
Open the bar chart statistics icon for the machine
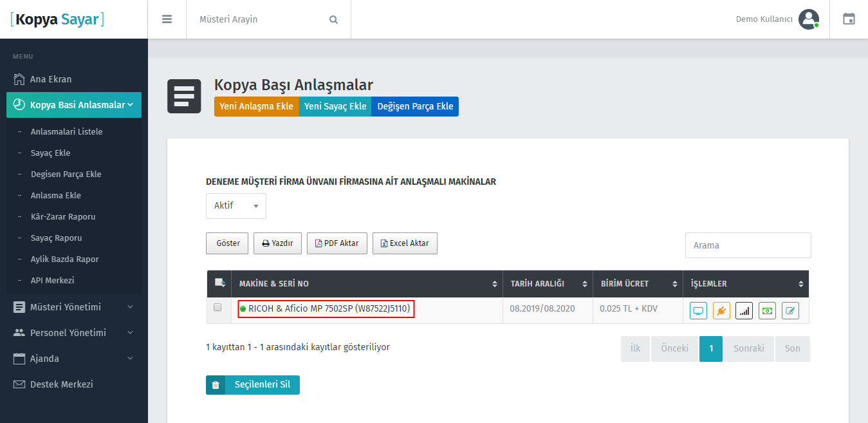click(744, 310)
